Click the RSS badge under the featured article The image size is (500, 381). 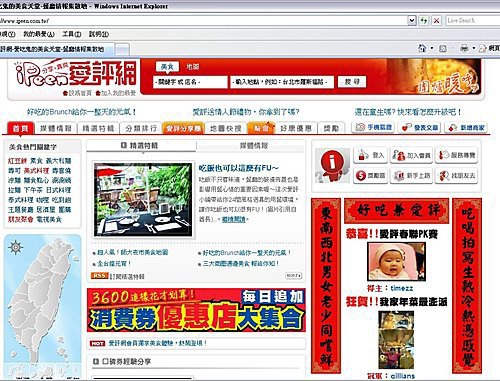coord(99,276)
